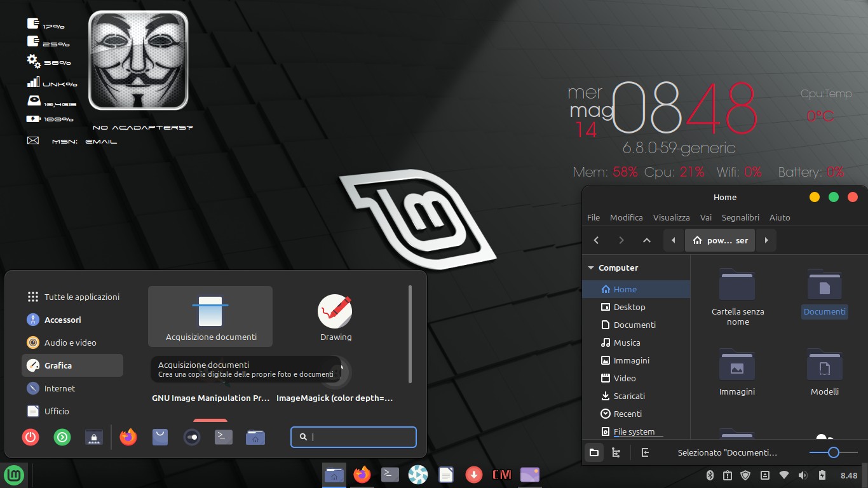Open the Linux Mint menu button

point(14,475)
